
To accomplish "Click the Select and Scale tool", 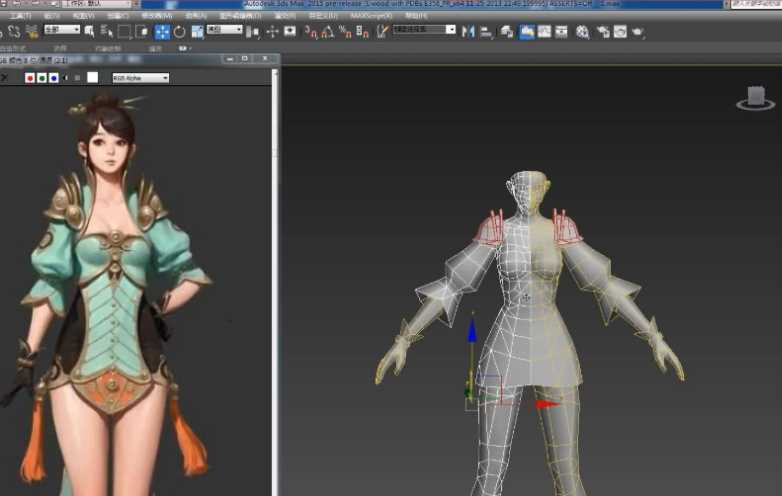I will (x=197, y=31).
